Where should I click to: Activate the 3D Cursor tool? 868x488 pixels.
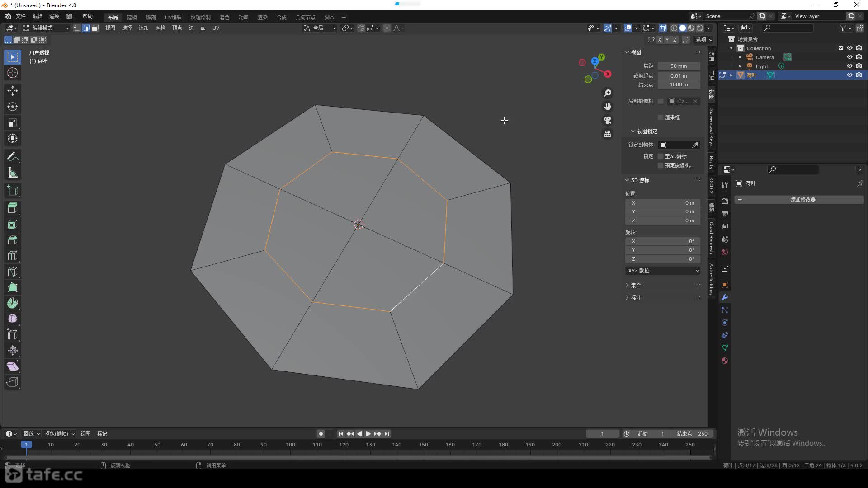point(13,73)
